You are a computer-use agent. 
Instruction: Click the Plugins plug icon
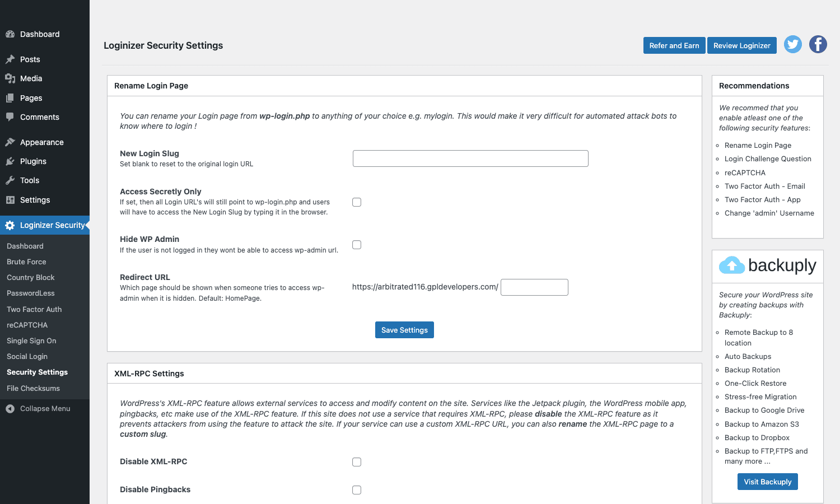point(10,161)
